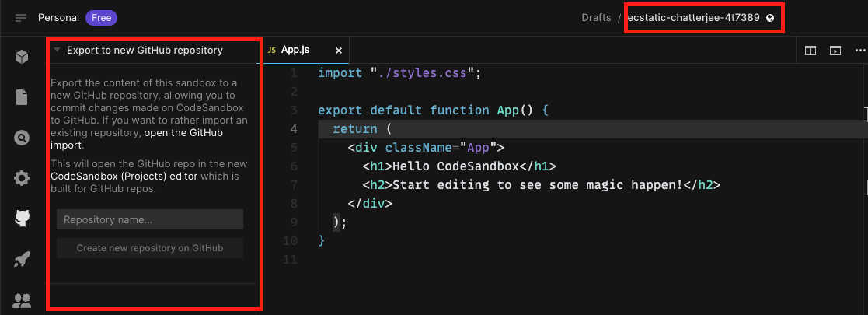The image size is (868, 315).
Task: Open the Drafts breadcrumb
Action: (596, 18)
